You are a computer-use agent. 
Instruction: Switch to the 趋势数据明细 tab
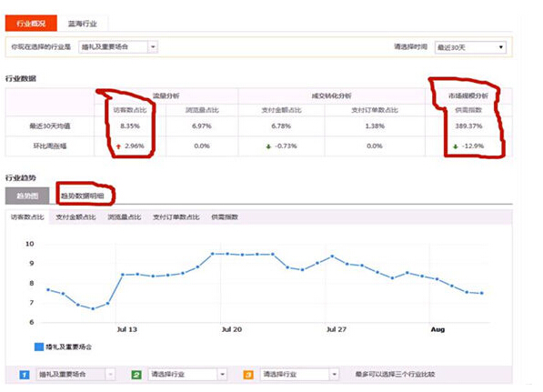pyautogui.click(x=83, y=196)
